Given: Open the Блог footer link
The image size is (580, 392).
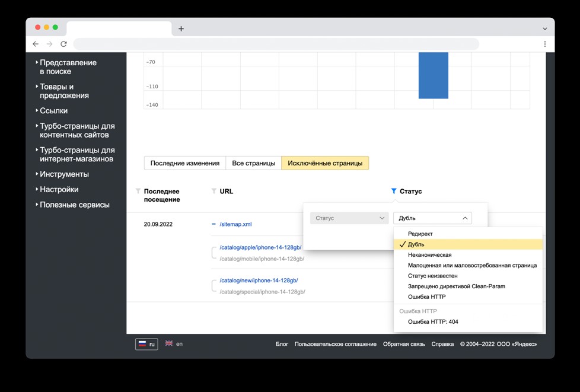Looking at the screenshot, I should pyautogui.click(x=282, y=344).
